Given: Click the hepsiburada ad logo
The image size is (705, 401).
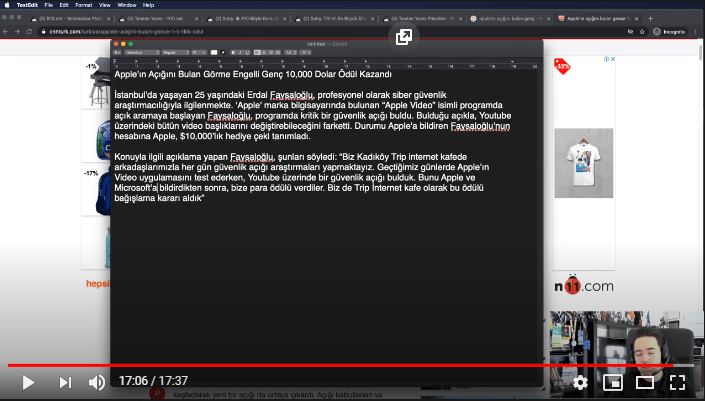Looking at the screenshot, I should point(98,284).
